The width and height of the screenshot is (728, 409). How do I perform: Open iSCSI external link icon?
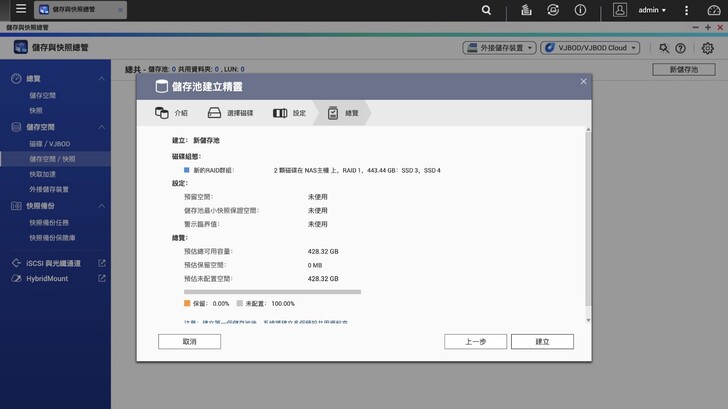click(x=102, y=263)
